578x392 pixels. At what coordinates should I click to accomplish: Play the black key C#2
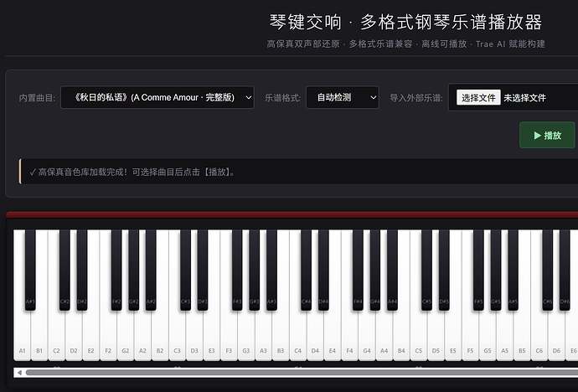pyautogui.click(x=65, y=270)
